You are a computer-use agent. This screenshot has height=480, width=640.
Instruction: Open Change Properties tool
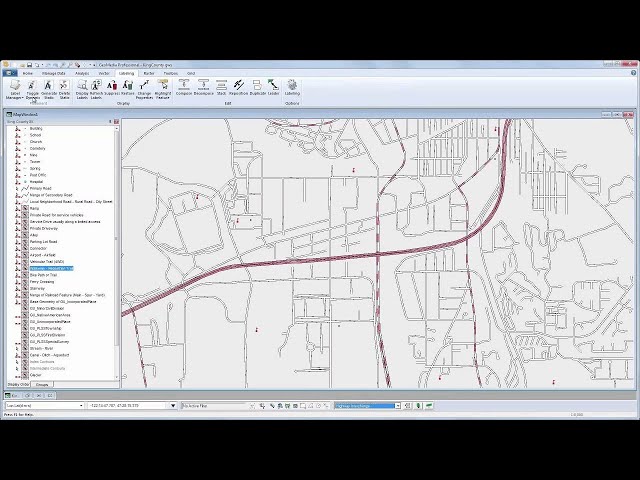pyautogui.click(x=144, y=89)
